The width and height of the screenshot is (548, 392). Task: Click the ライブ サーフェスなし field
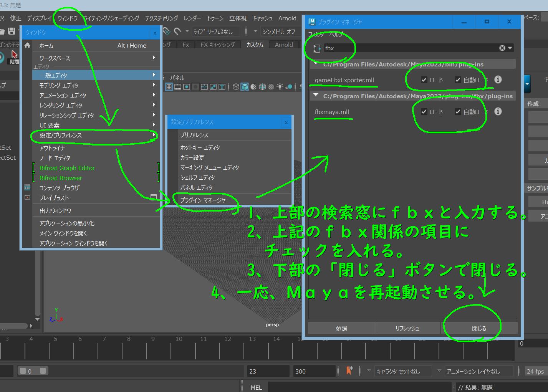pyautogui.click(x=215, y=31)
